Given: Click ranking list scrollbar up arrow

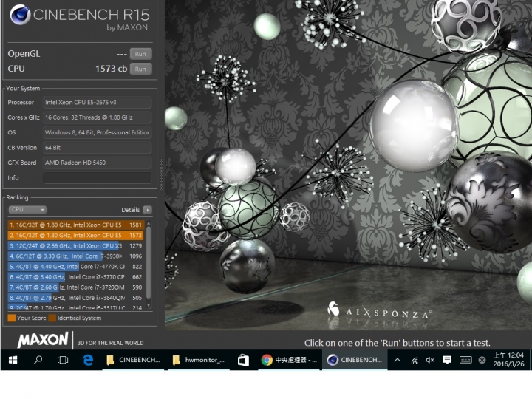Looking at the screenshot, I should point(149,224).
